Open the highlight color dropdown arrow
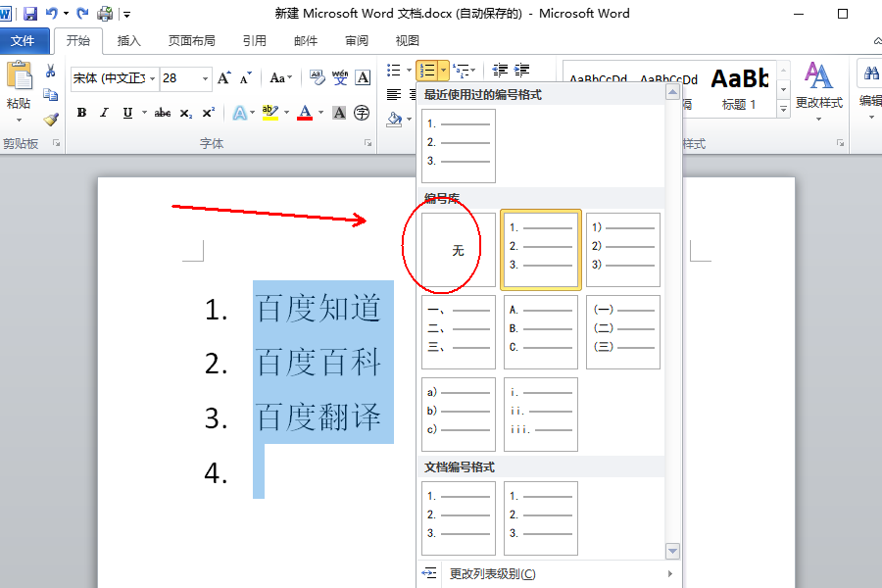This screenshot has width=882, height=588. pyautogui.click(x=286, y=113)
